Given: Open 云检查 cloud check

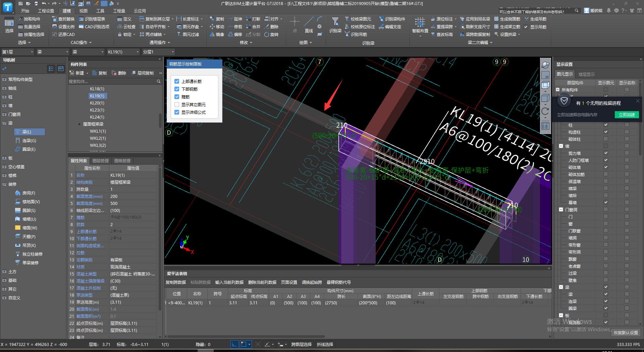Looking at the screenshot, I should [x=126, y=27].
